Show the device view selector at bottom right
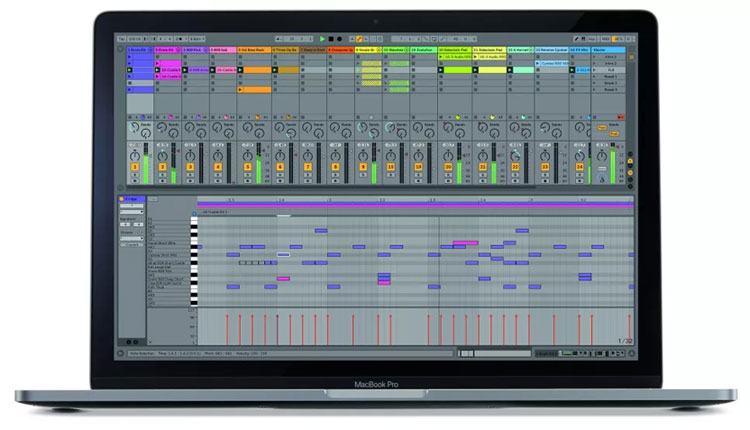The image size is (750, 430). click(580, 354)
